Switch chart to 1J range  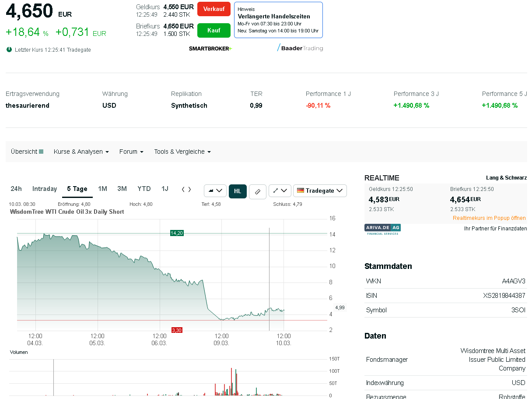pos(165,189)
